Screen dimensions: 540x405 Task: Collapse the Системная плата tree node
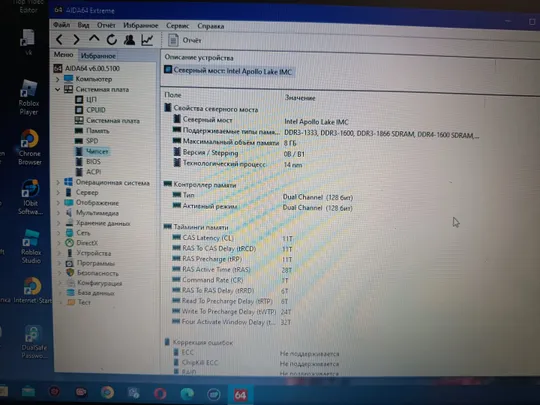tap(58, 89)
